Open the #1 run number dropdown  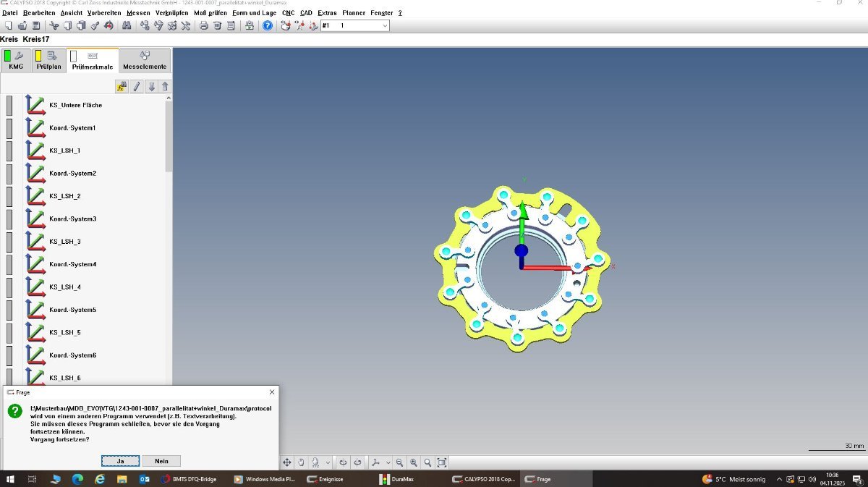coord(384,25)
